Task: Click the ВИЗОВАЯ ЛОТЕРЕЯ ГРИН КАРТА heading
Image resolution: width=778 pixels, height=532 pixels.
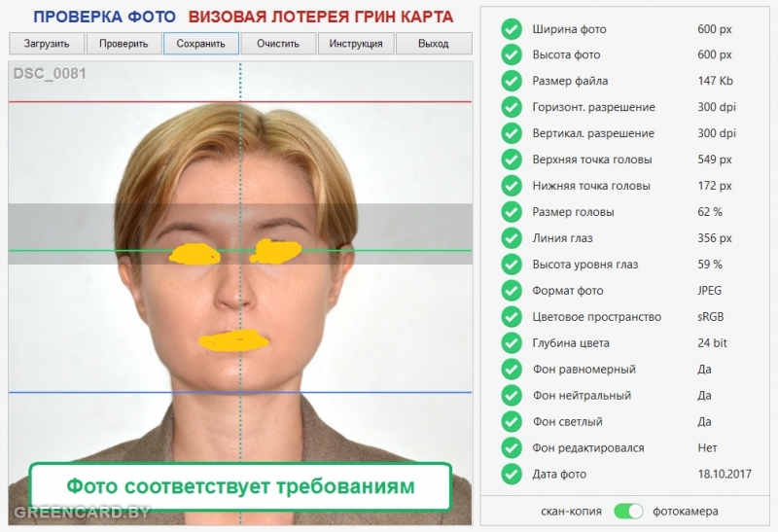Action: tap(321, 17)
